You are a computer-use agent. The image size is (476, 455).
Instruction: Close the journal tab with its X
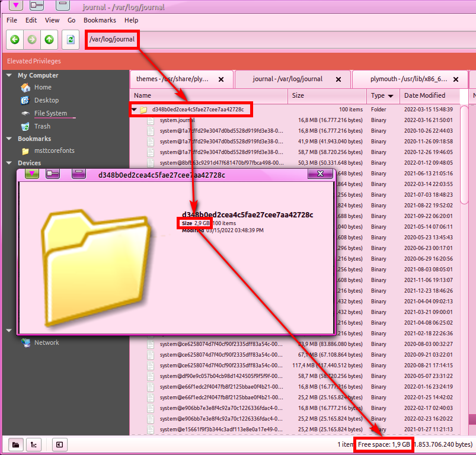click(x=338, y=79)
